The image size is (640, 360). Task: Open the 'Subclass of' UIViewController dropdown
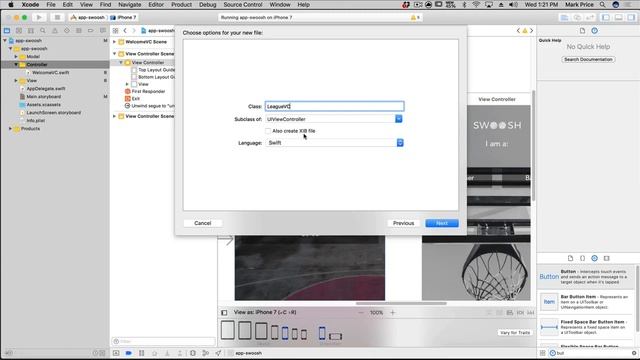coord(399,119)
